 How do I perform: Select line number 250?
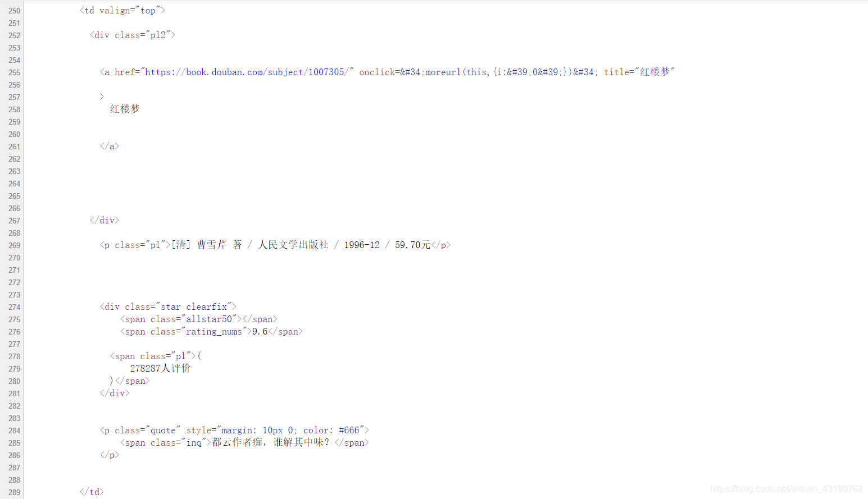point(14,11)
